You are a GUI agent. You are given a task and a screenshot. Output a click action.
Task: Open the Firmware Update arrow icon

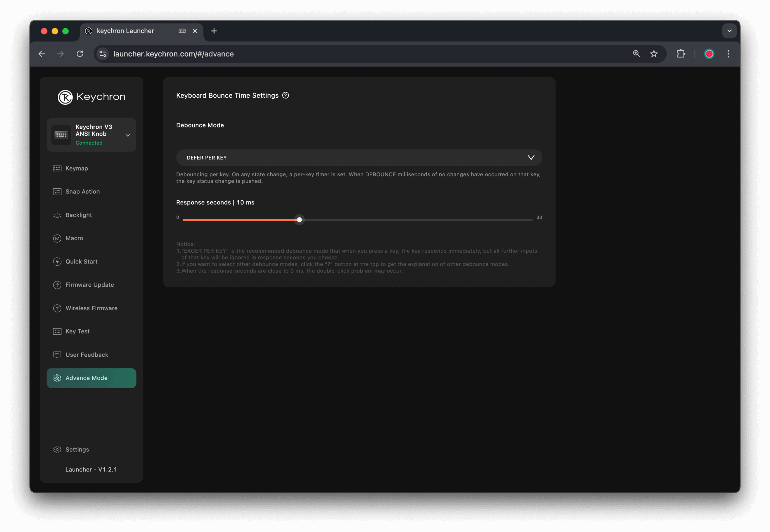tap(57, 285)
